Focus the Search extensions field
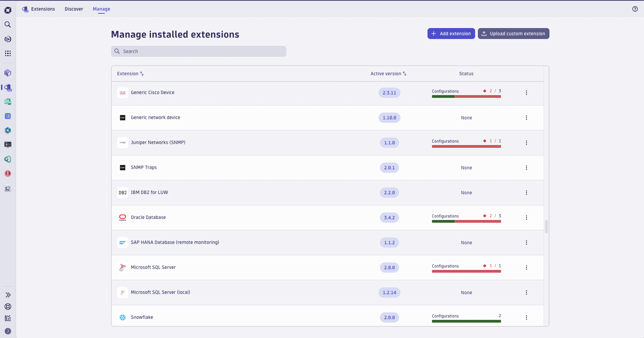 tap(199, 51)
